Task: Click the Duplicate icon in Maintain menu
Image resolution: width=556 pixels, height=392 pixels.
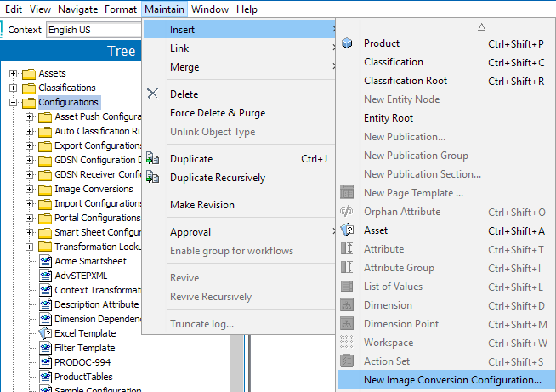Action: point(153,159)
